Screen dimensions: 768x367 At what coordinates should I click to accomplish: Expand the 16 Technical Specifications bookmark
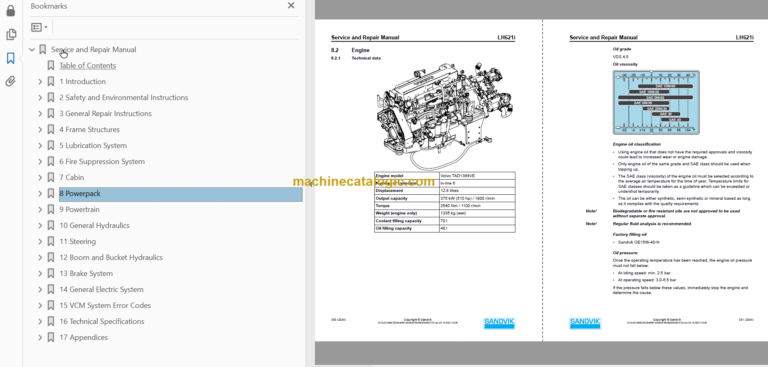[40, 321]
